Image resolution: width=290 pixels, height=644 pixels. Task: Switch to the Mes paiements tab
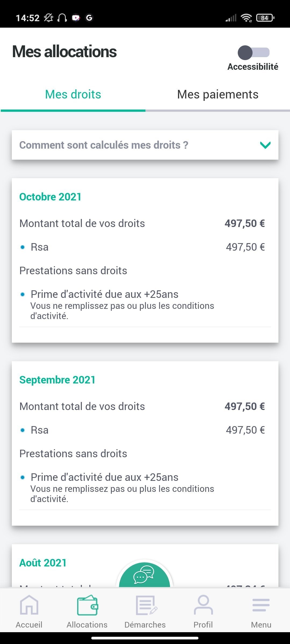coord(218,94)
